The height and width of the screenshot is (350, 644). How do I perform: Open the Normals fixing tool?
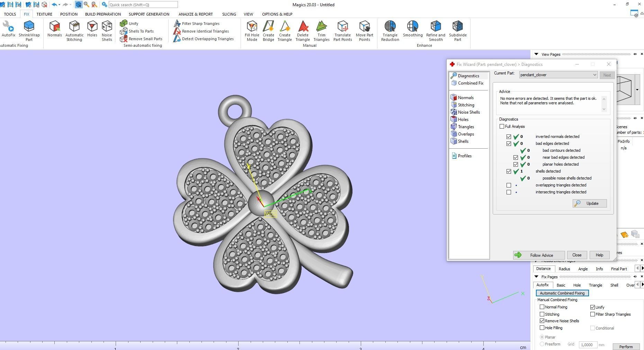click(55, 29)
